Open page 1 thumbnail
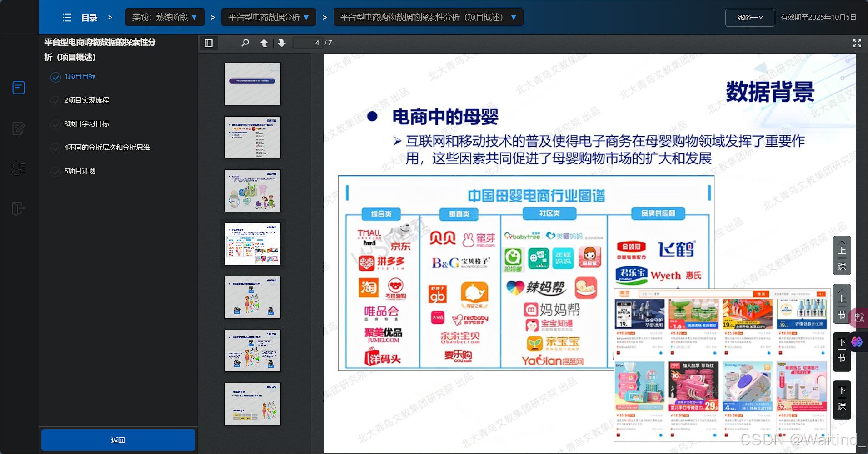Image resolution: width=868 pixels, height=454 pixels. point(253,84)
